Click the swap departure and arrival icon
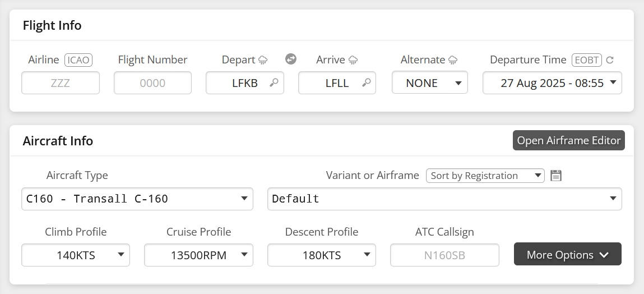The height and width of the screenshot is (294, 644). (290, 59)
